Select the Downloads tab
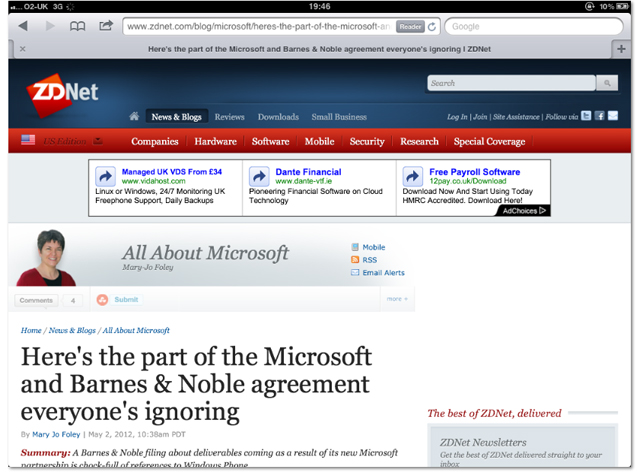 click(x=278, y=117)
